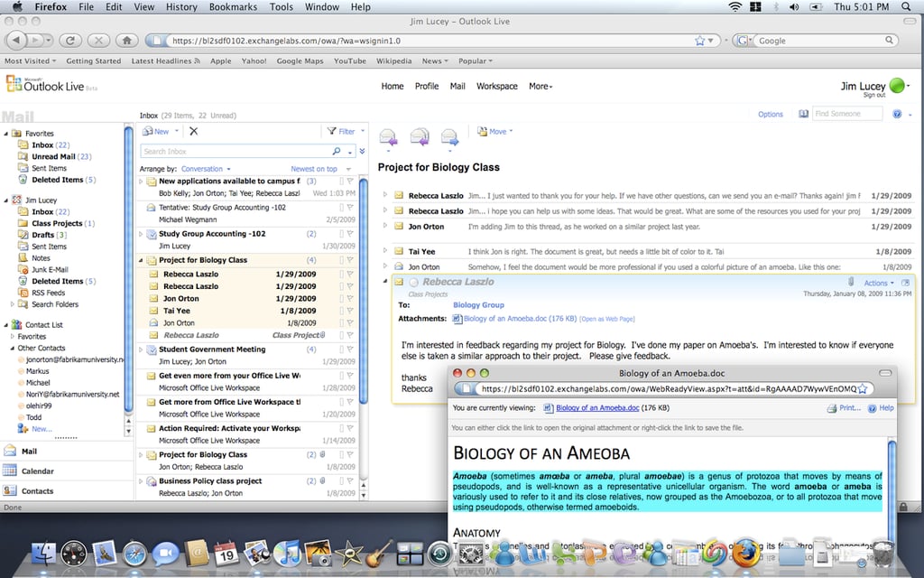This screenshot has height=578, width=924.
Task: Collapse the Project for Biology Class conversation
Action: (141, 260)
